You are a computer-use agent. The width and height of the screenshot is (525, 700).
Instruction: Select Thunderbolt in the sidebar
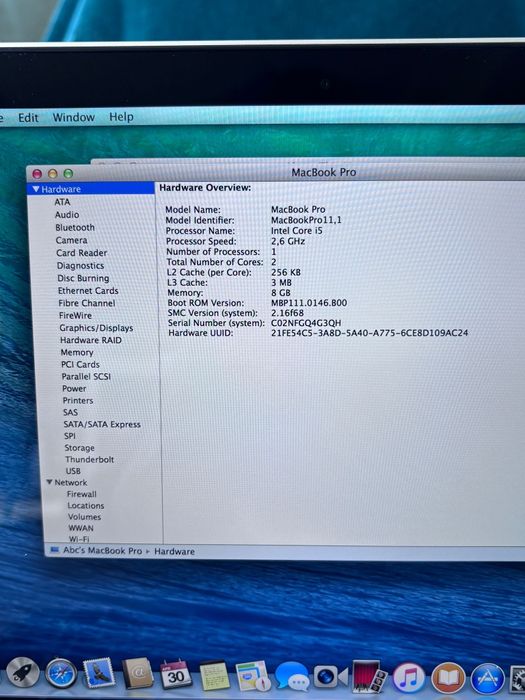[x=90, y=459]
